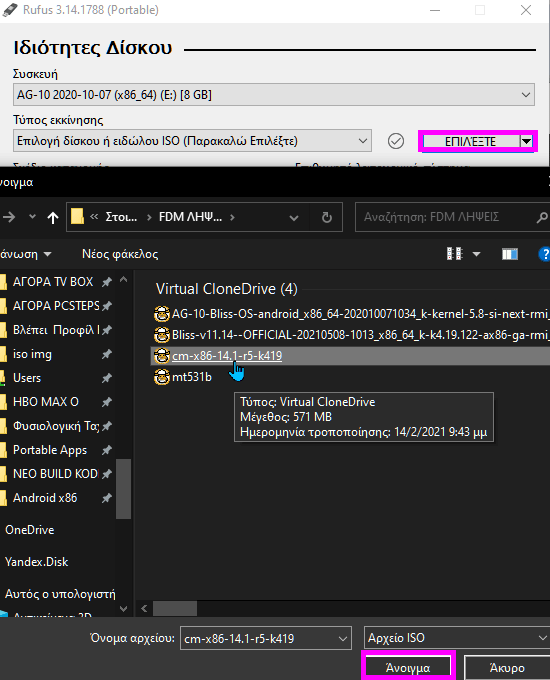
Task: Click pin icon next to Portable Apps
Action: (107, 451)
